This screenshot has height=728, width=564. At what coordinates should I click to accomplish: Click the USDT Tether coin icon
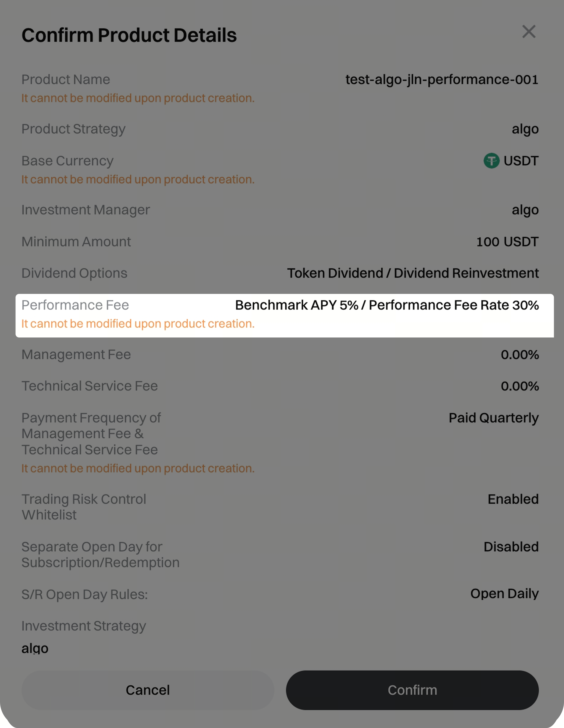tap(491, 161)
